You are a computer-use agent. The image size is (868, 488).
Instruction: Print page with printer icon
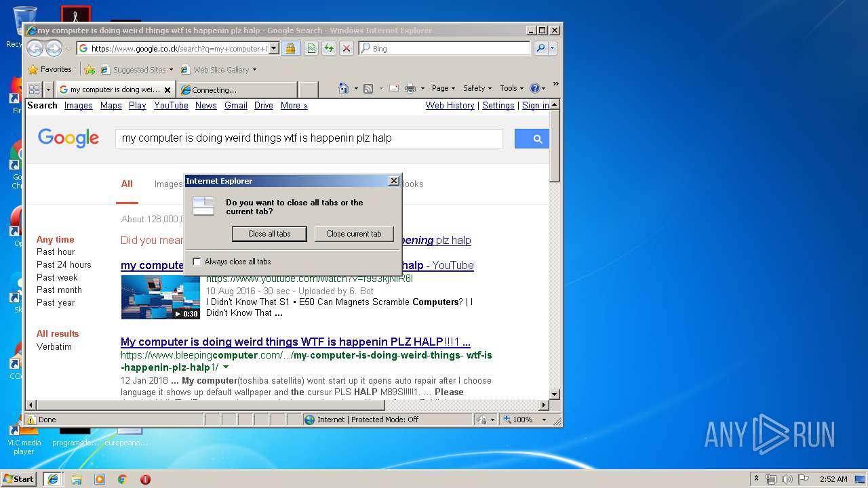coord(410,88)
